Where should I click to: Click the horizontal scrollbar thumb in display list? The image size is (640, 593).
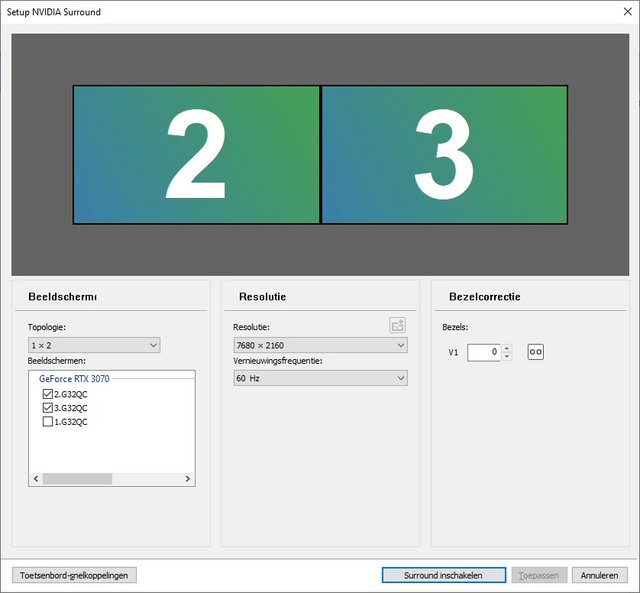coord(77,479)
